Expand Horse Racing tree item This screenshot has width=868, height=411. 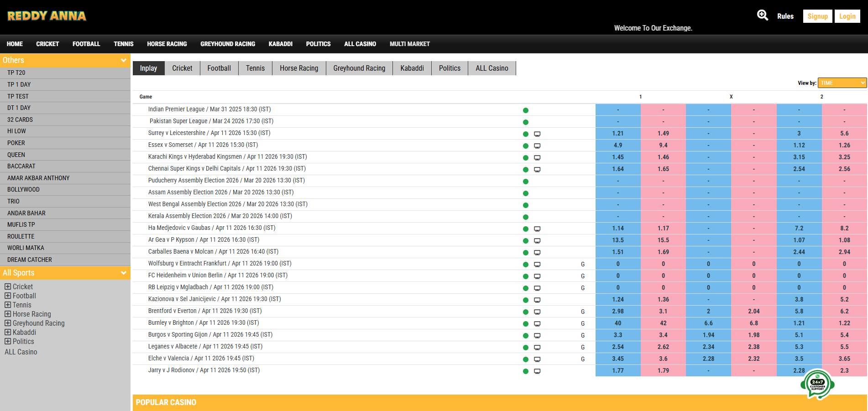(x=7, y=314)
